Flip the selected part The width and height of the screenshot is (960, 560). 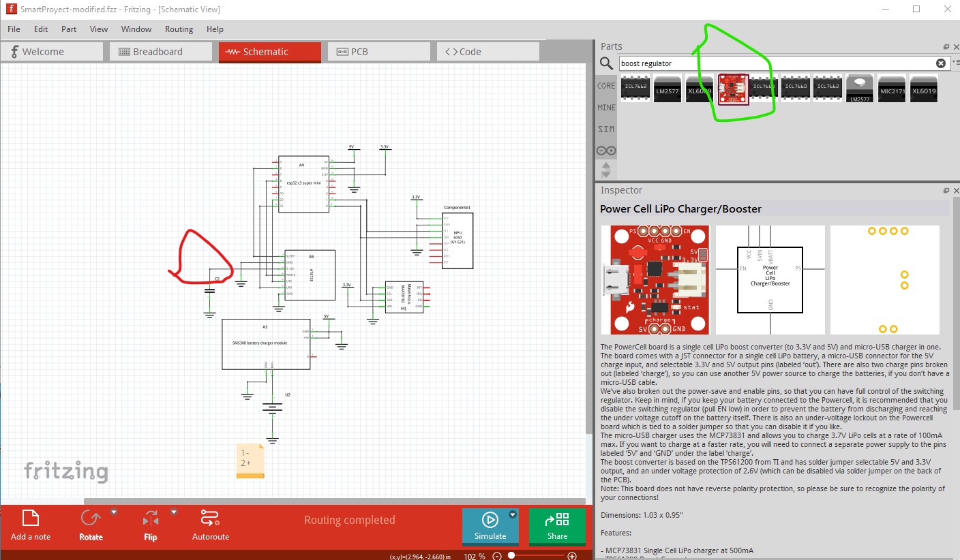click(151, 525)
